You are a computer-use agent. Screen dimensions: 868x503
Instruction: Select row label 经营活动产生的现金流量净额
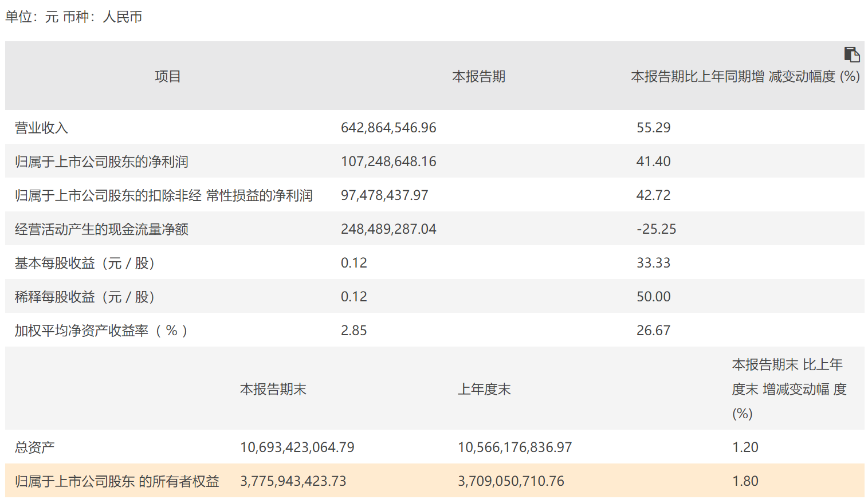[101, 229]
